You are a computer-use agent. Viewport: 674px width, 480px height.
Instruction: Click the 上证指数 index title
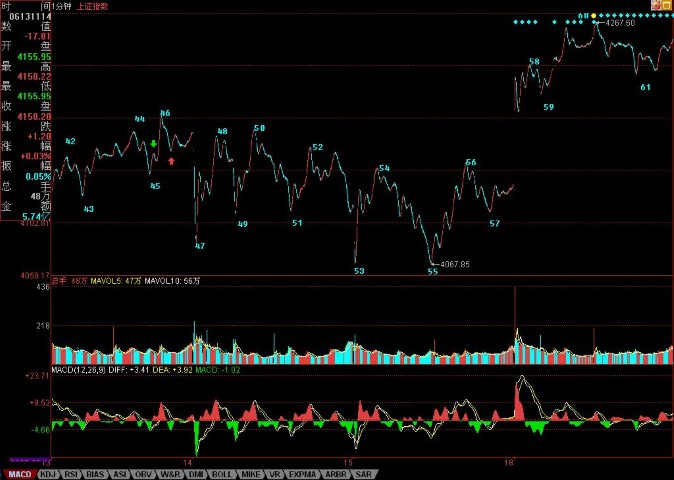coord(94,5)
